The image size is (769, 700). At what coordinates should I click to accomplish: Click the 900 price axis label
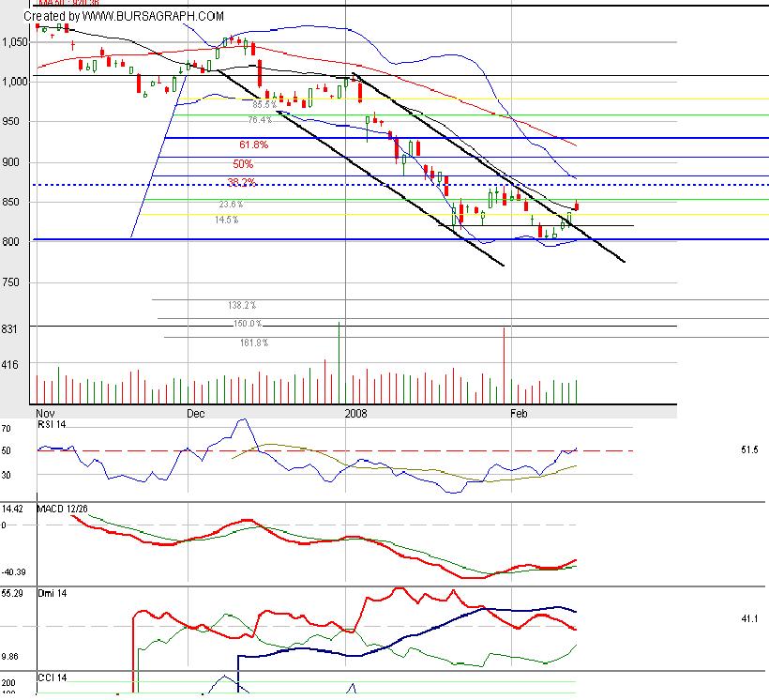9,162
